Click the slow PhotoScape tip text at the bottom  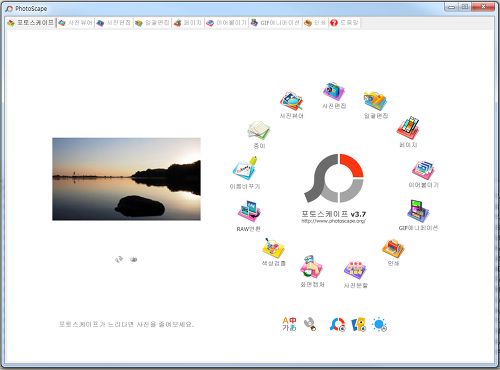(126, 324)
